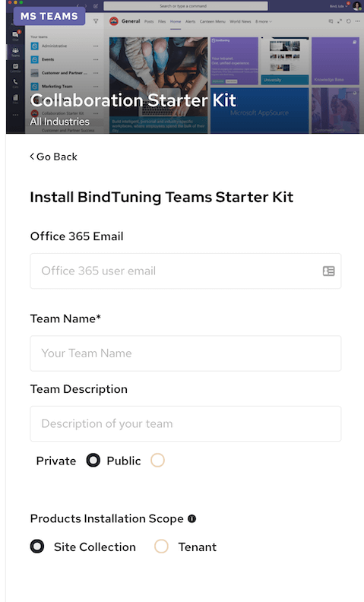The width and height of the screenshot is (364, 602).
Task: Click the Description of your team field
Action: click(185, 423)
